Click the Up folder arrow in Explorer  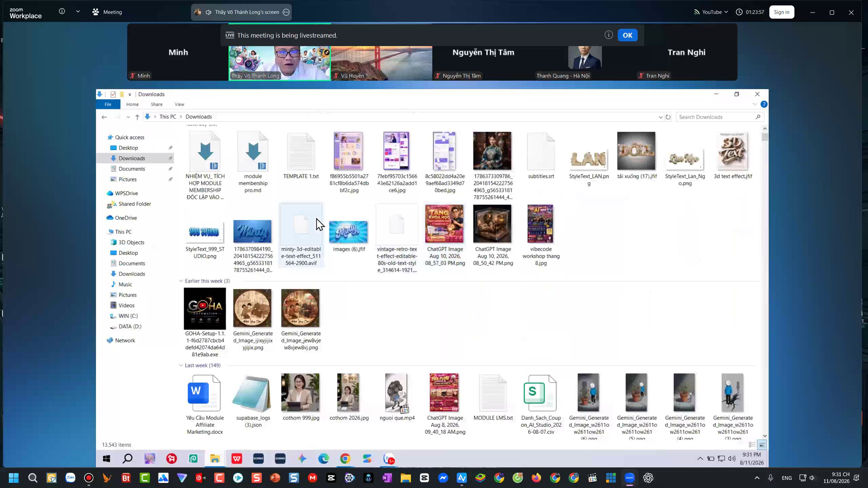[137, 117]
